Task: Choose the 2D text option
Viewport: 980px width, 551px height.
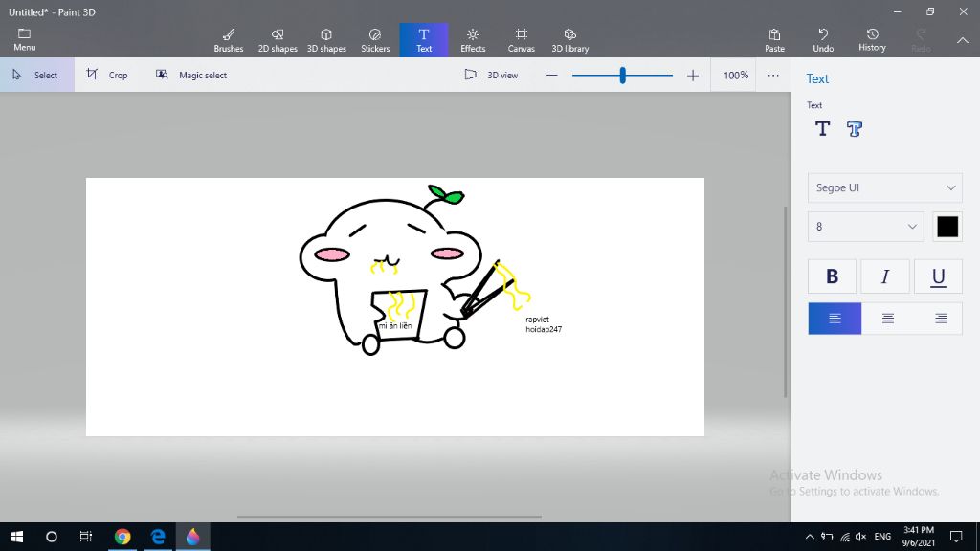Action: pyautogui.click(x=822, y=129)
